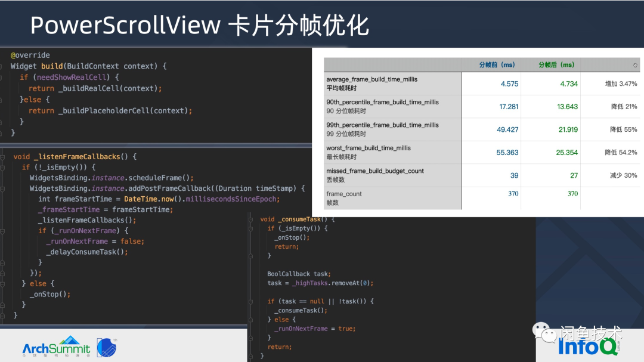
Task: Click the void _listenFrameCallbacks() declaration
Action: 75,157
